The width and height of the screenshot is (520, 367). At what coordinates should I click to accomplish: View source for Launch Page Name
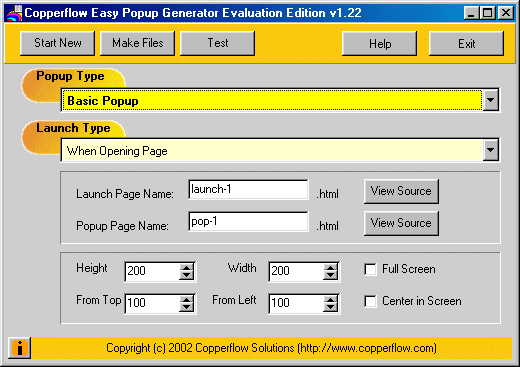pos(401,191)
